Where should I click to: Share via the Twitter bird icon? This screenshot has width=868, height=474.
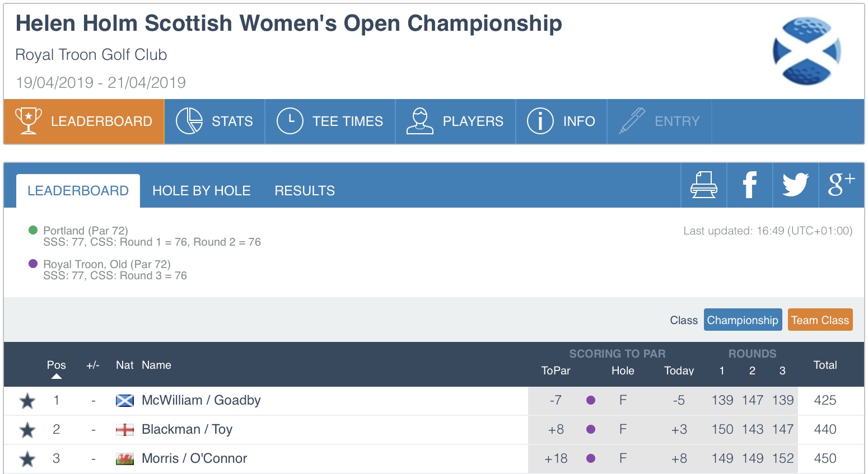click(796, 185)
